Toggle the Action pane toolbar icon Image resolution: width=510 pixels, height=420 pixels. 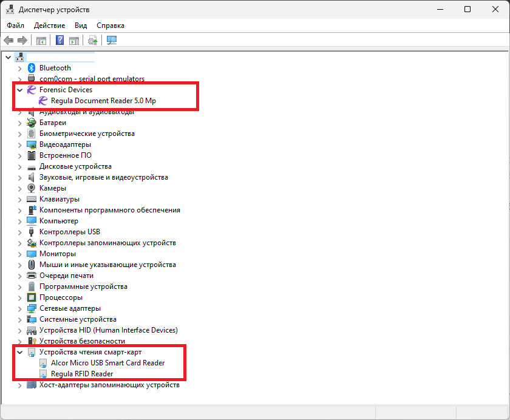pos(74,41)
